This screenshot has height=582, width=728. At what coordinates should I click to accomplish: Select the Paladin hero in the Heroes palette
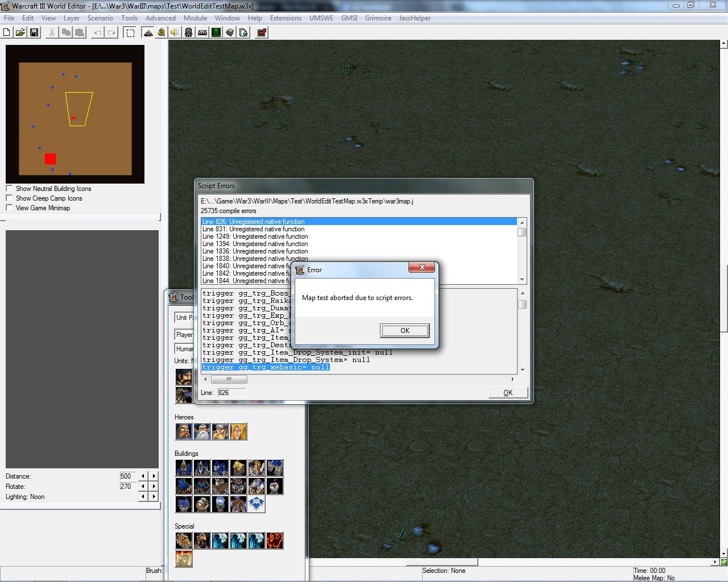[184, 431]
